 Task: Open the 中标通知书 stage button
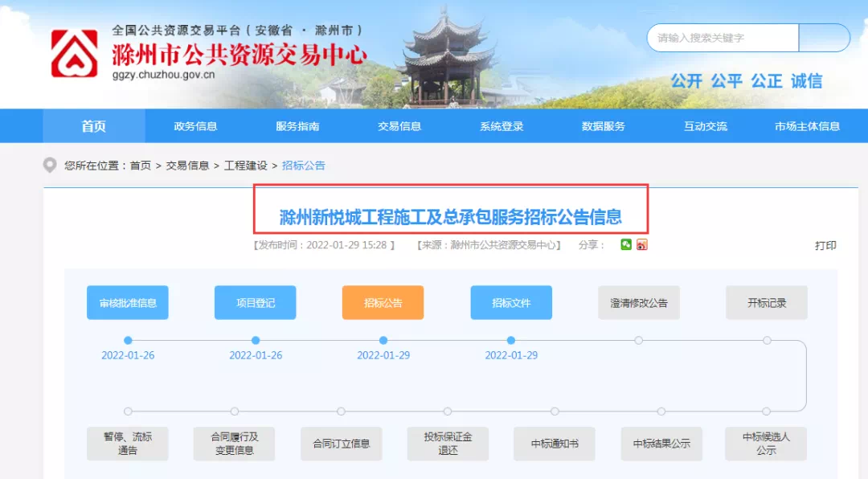(555, 444)
